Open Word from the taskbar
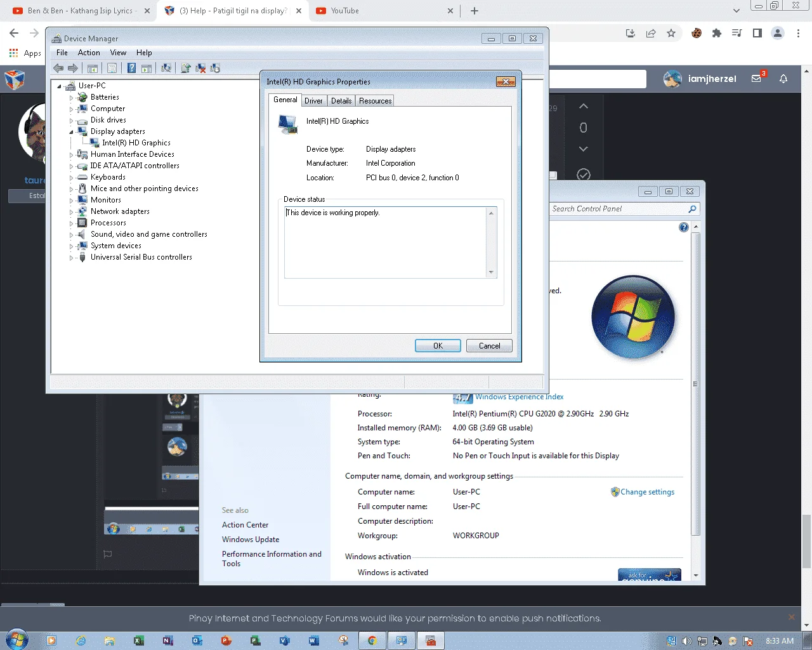 click(314, 640)
